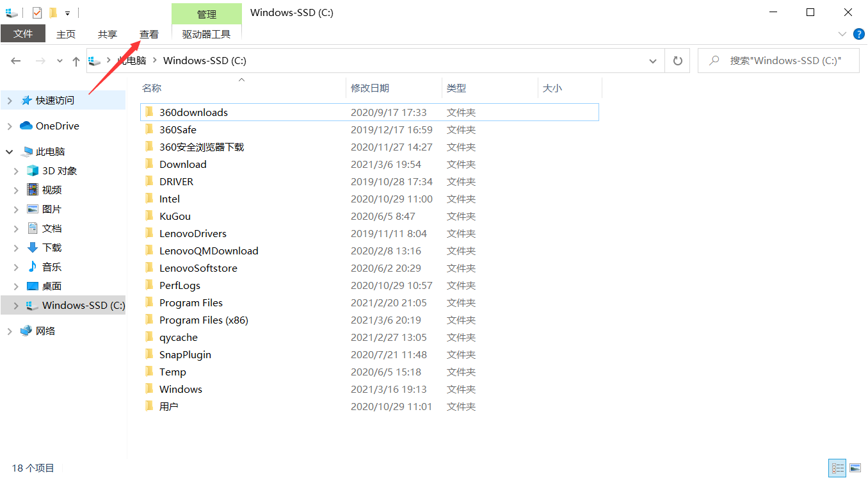Click the search box for Windows-SSD

click(784, 61)
